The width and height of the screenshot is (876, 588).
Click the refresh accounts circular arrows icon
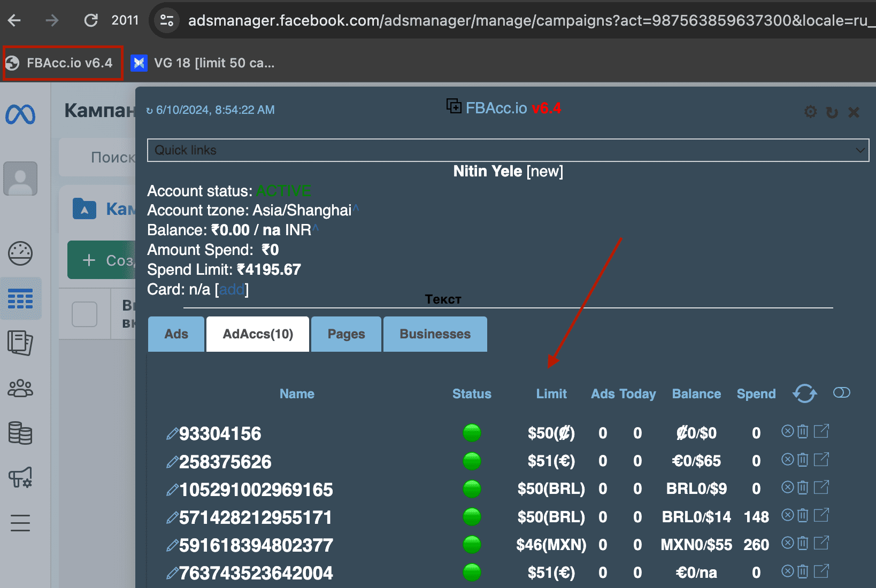(805, 393)
